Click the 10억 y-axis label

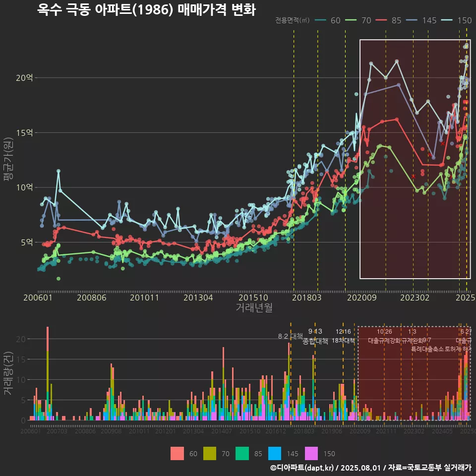(24, 187)
